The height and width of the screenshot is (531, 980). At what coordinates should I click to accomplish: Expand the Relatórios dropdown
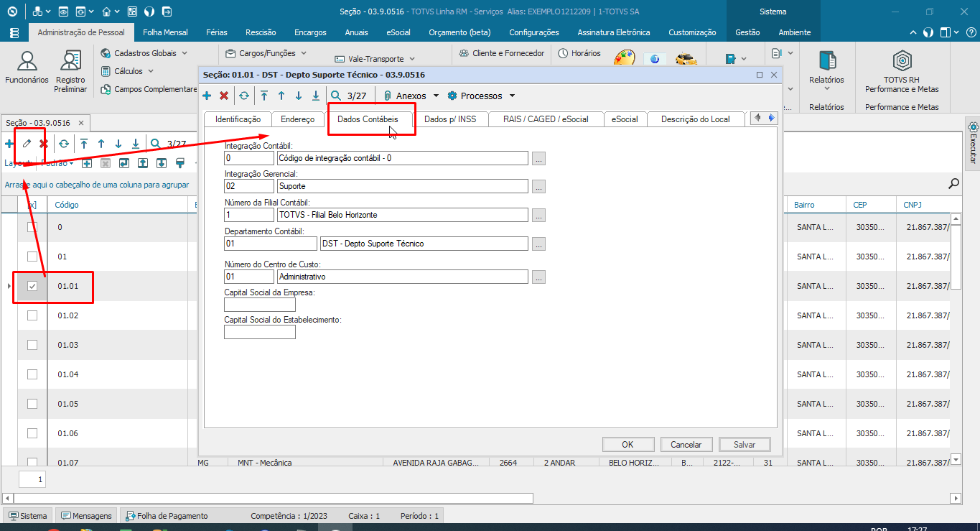coord(826,89)
